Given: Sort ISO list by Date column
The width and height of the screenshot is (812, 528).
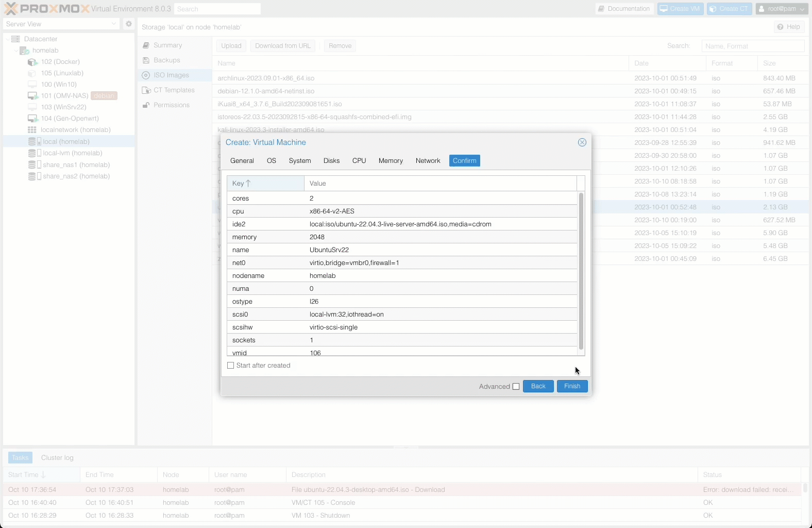Looking at the screenshot, I should coord(667,63).
